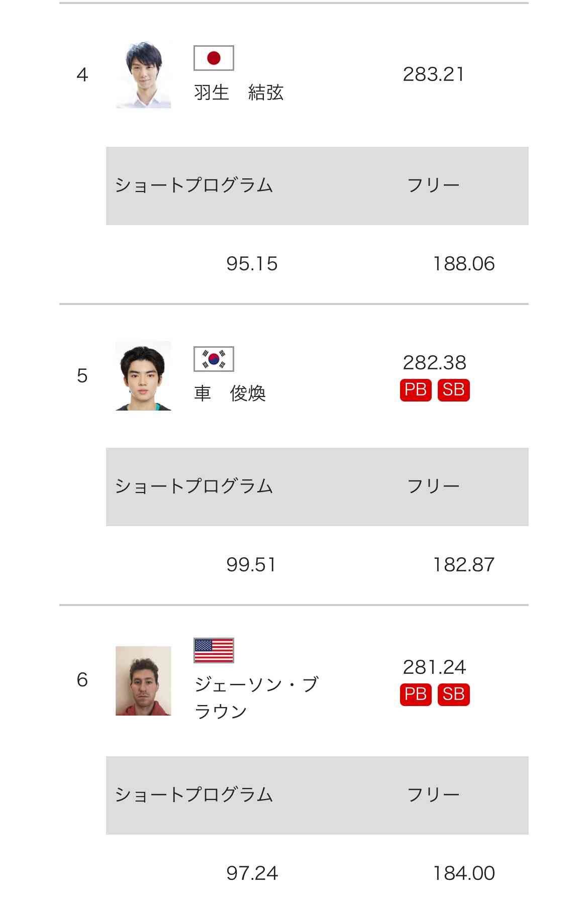Click the SB badge under 281.24
The width and height of the screenshot is (588, 898).
tap(453, 694)
